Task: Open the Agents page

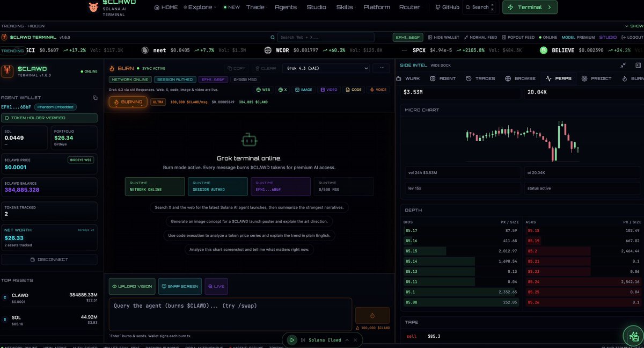Action: [286, 8]
